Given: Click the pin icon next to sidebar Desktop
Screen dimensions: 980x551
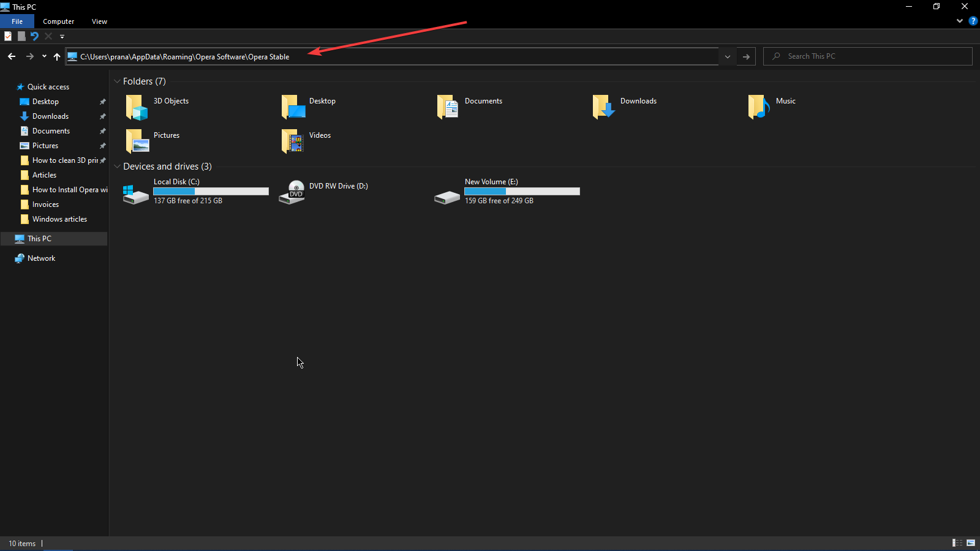Looking at the screenshot, I should pos(103,102).
